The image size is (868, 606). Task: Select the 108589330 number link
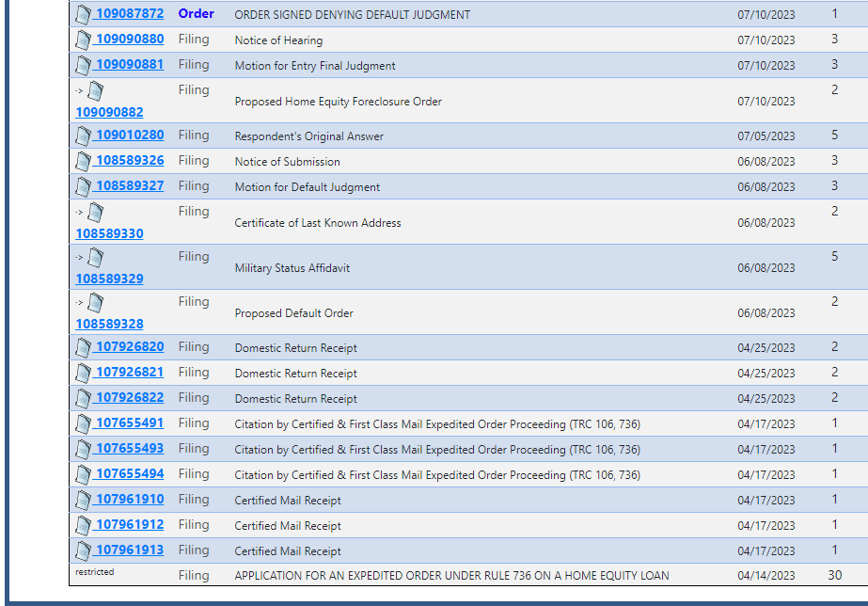pos(110,233)
